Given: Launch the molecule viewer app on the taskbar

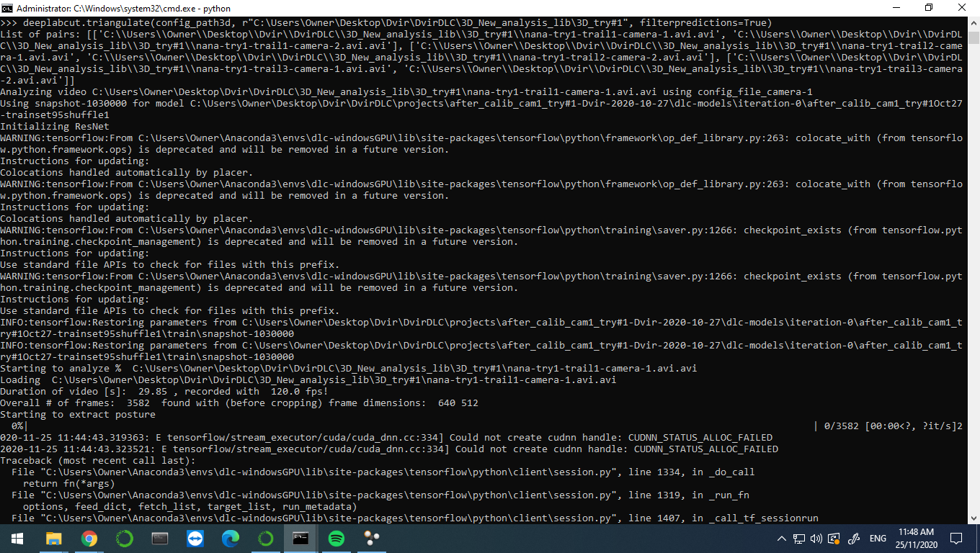Looking at the screenshot, I should [371, 538].
